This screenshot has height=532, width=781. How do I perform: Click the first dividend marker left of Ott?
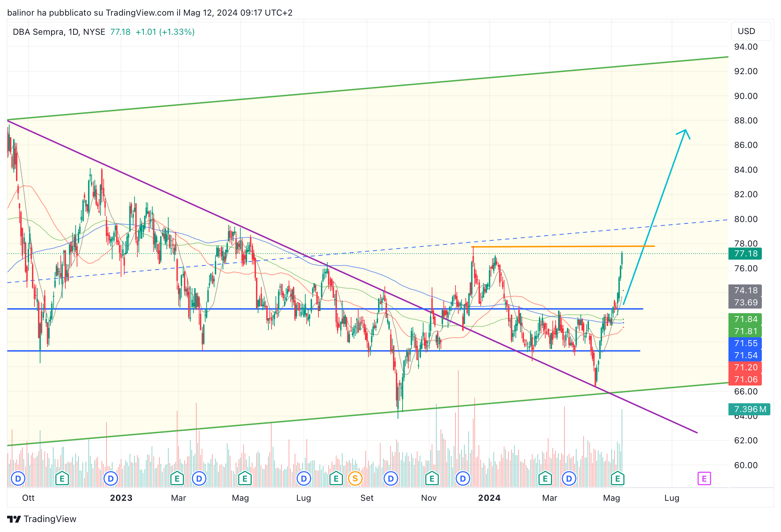(x=18, y=479)
